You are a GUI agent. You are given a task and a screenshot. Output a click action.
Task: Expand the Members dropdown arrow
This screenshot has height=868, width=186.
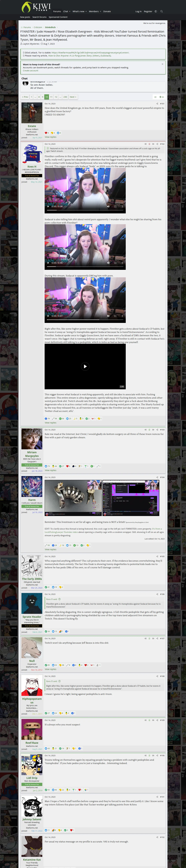pyautogui.click(x=101, y=11)
